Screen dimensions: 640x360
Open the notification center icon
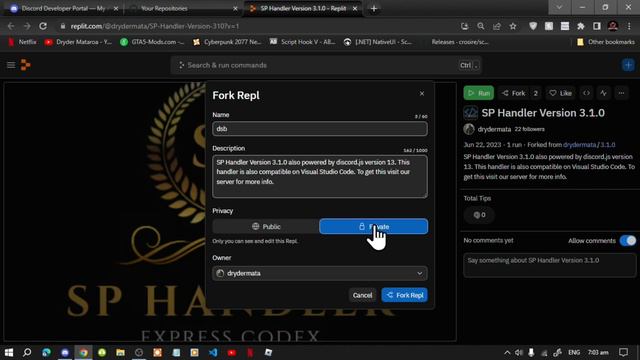623,352
